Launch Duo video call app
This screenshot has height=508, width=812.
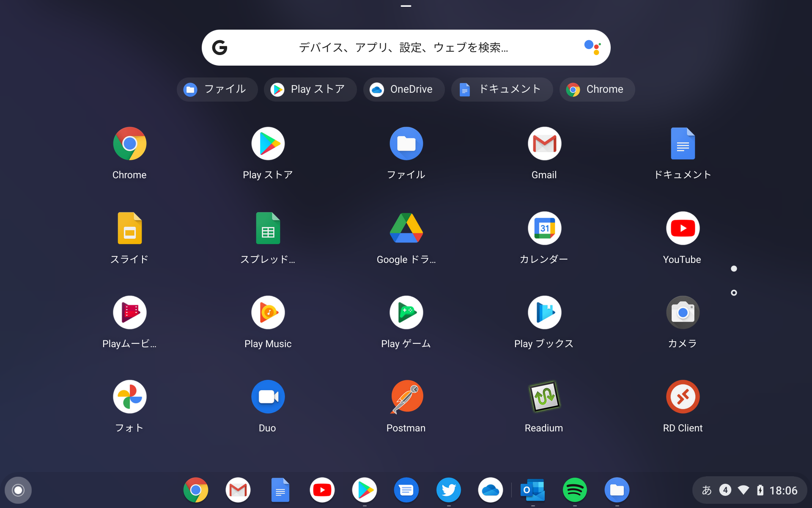click(267, 398)
